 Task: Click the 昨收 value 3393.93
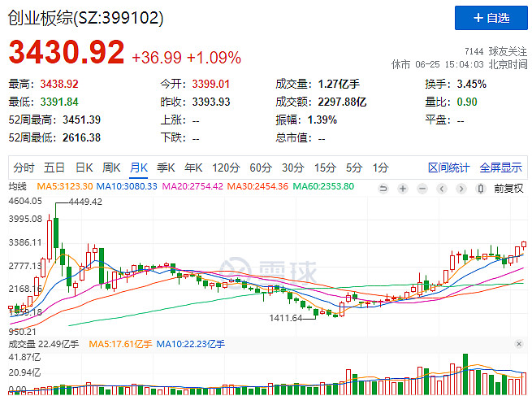[211, 102]
